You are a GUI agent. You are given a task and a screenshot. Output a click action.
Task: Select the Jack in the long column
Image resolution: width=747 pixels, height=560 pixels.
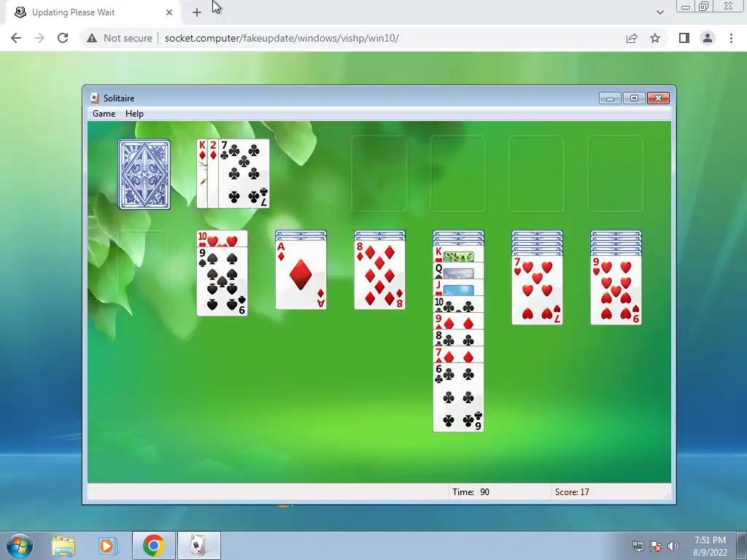tap(458, 287)
